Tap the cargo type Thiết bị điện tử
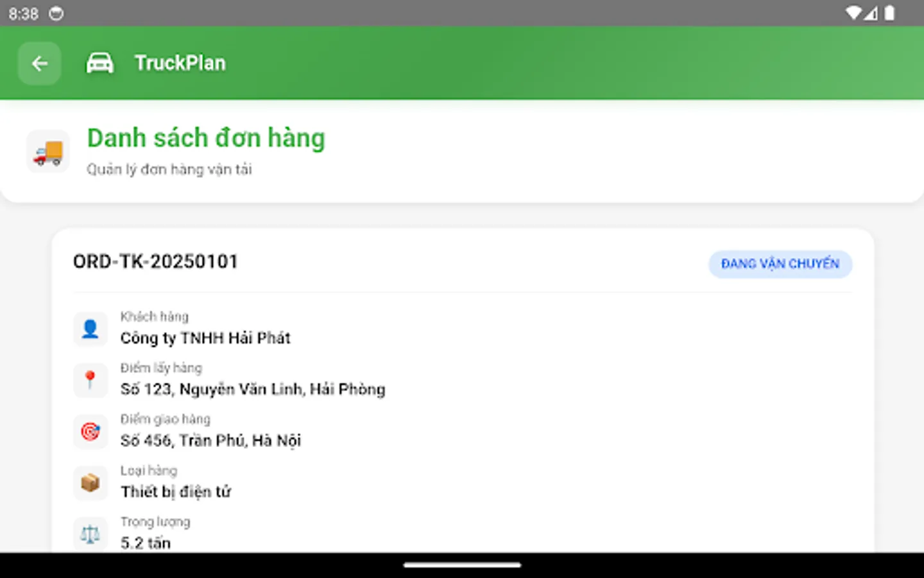Image resolution: width=924 pixels, height=578 pixels. 176,492
